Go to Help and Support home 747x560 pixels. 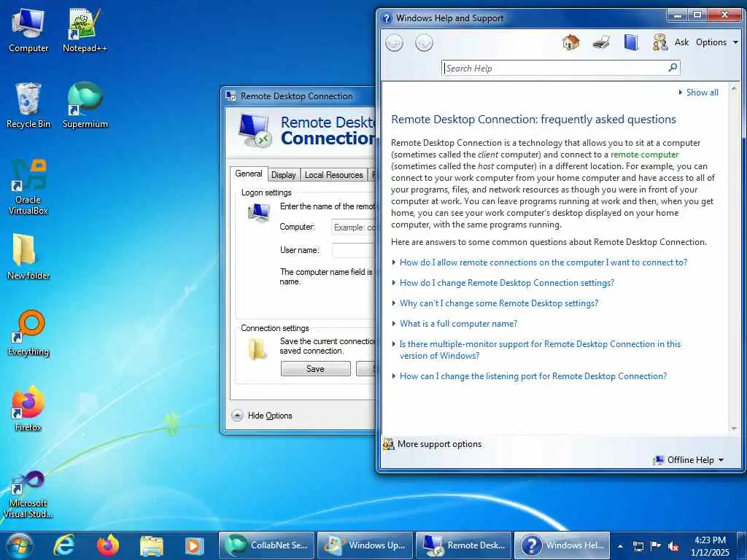[570, 42]
